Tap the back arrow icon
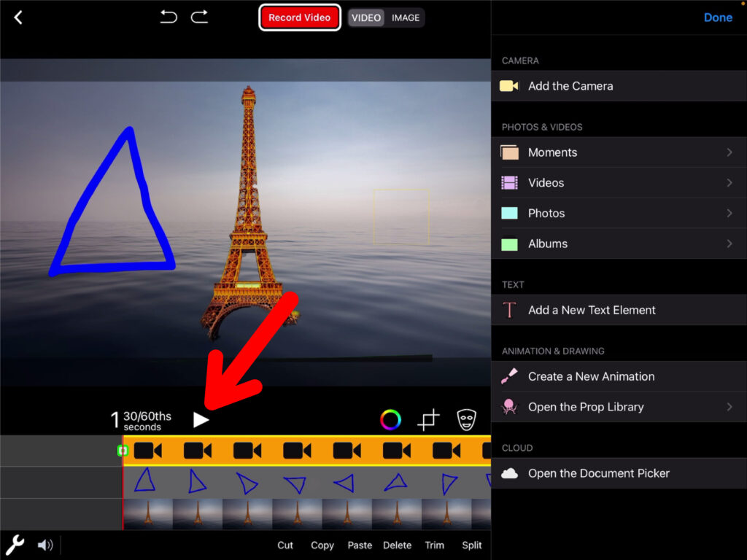 point(18,17)
